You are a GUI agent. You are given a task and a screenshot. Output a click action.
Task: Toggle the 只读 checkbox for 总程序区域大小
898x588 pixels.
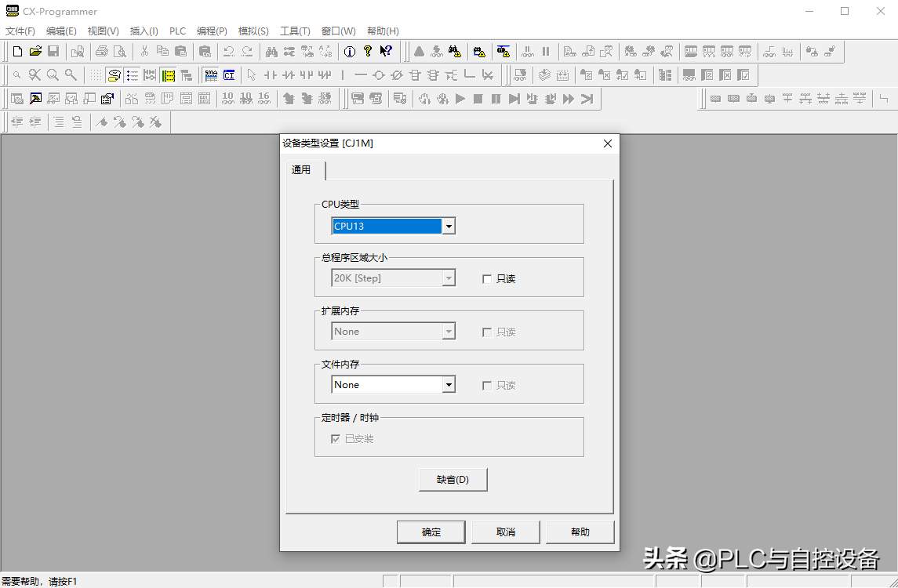point(487,279)
